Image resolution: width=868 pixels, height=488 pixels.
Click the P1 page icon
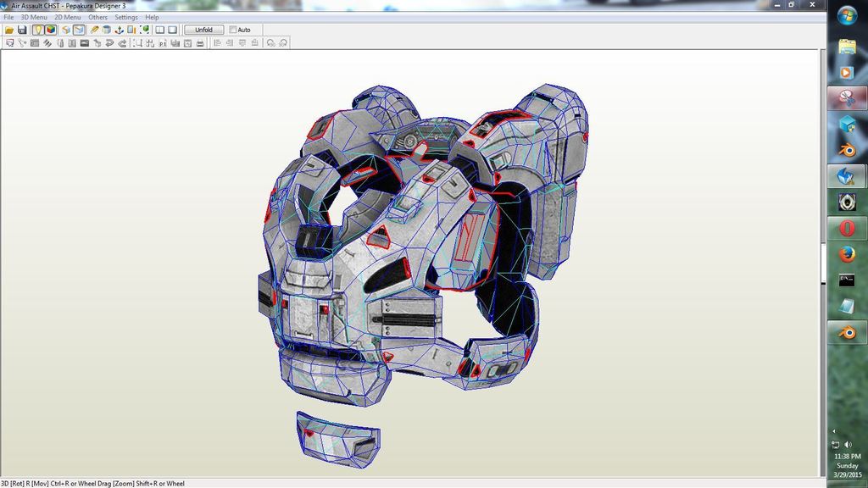pyautogui.click(x=163, y=43)
